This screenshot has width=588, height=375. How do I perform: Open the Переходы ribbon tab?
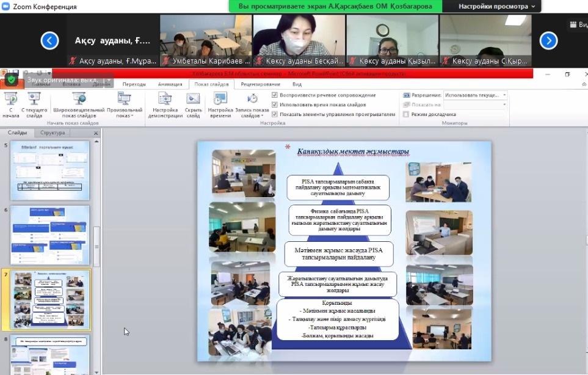tap(134, 84)
